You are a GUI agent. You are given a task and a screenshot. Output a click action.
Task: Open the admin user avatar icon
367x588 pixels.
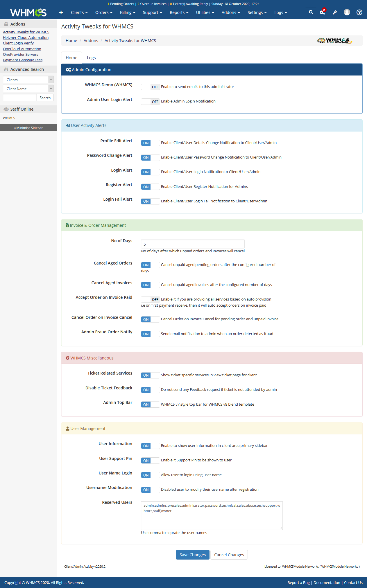(347, 12)
